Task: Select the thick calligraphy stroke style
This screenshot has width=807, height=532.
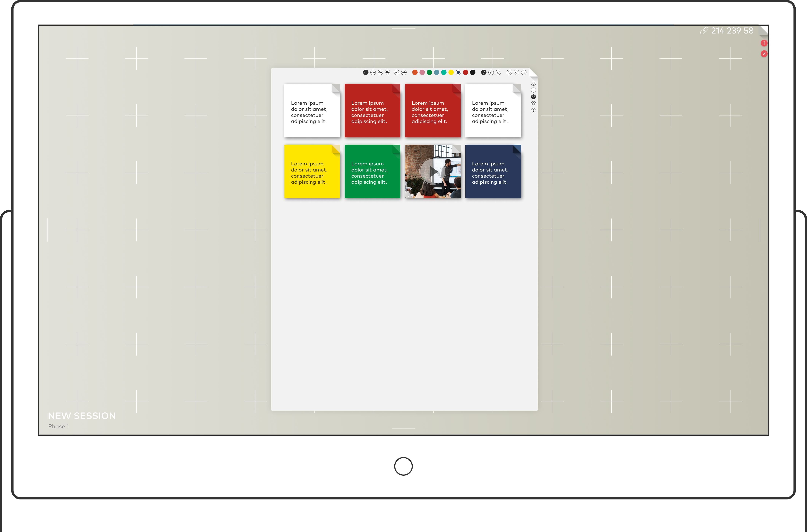Action: tap(404, 72)
